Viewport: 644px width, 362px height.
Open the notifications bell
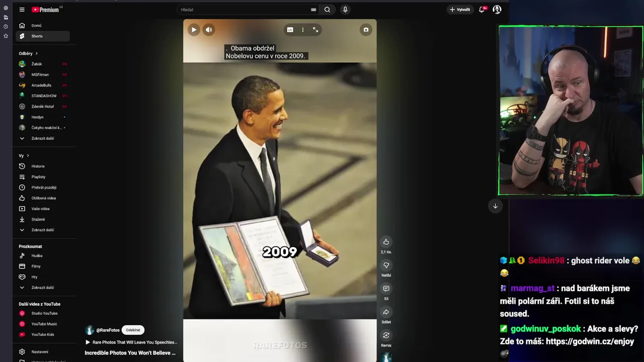coord(482,10)
